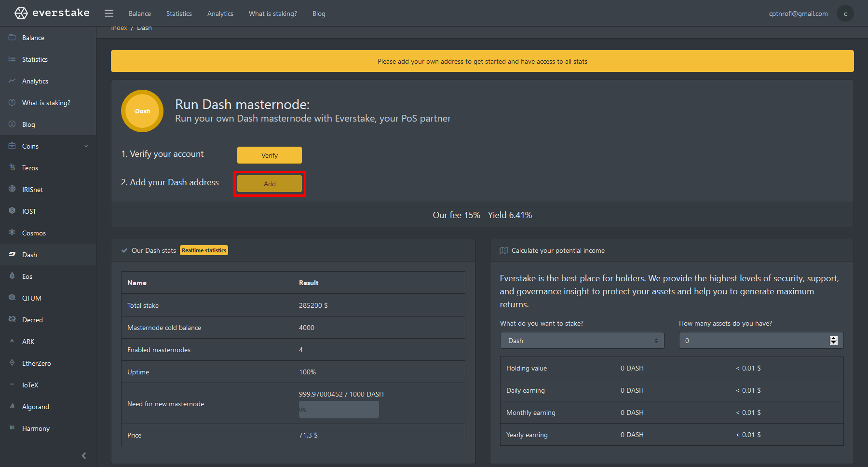Follow the Index breadcrumb link
The height and width of the screenshot is (467, 868).
119,28
